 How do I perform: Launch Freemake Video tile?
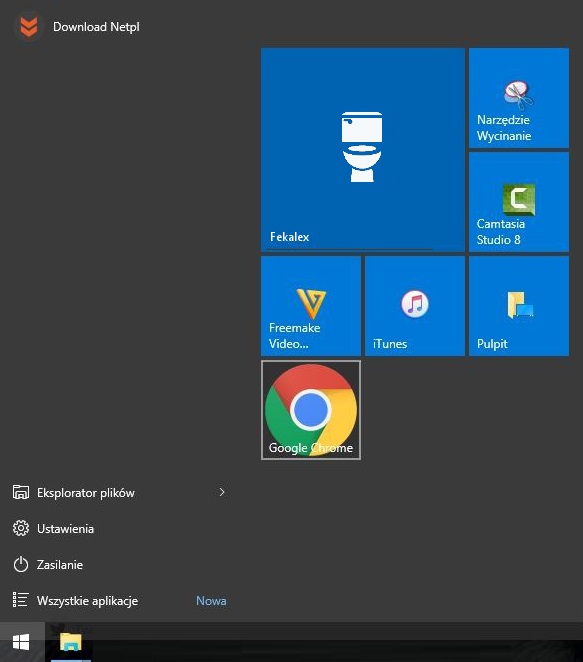pyautogui.click(x=311, y=306)
